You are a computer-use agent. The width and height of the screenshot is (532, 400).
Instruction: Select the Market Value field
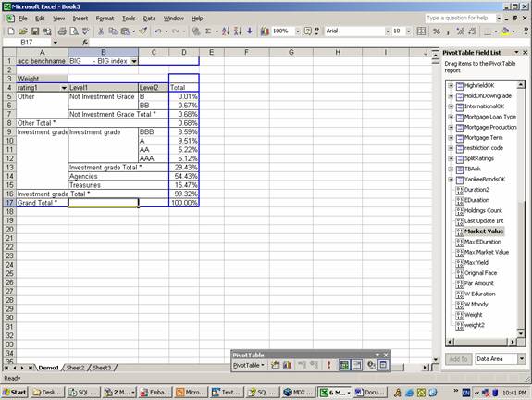coord(484,231)
